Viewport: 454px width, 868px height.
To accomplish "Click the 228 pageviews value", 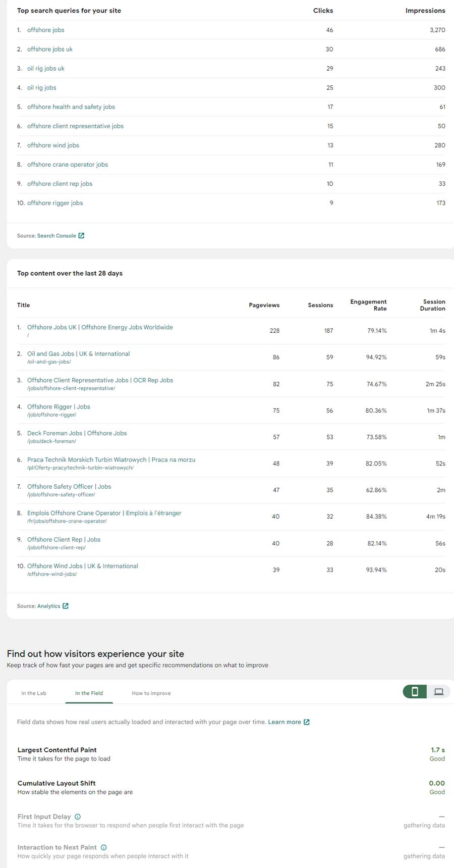I will pos(274,331).
